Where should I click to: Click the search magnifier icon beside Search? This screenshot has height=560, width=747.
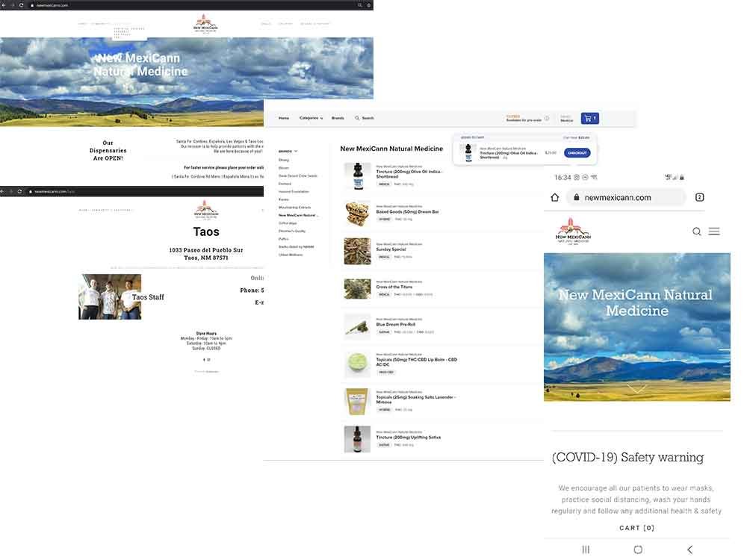click(357, 118)
